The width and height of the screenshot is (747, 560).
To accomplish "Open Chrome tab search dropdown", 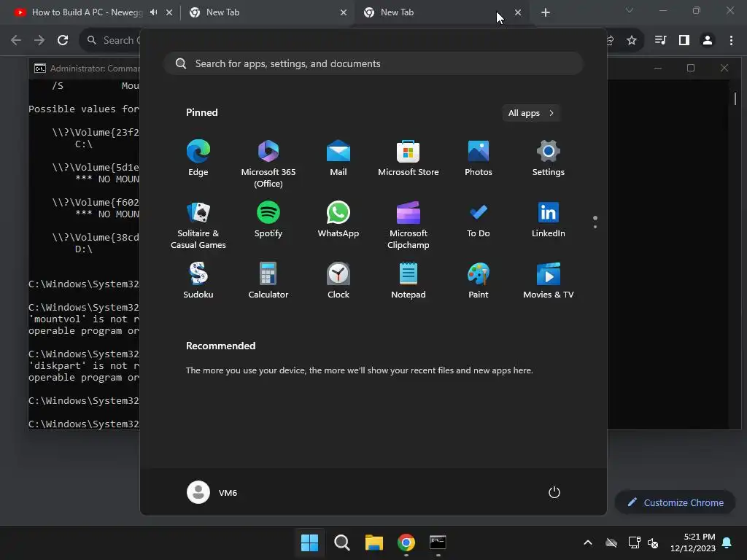I will click(630, 10).
